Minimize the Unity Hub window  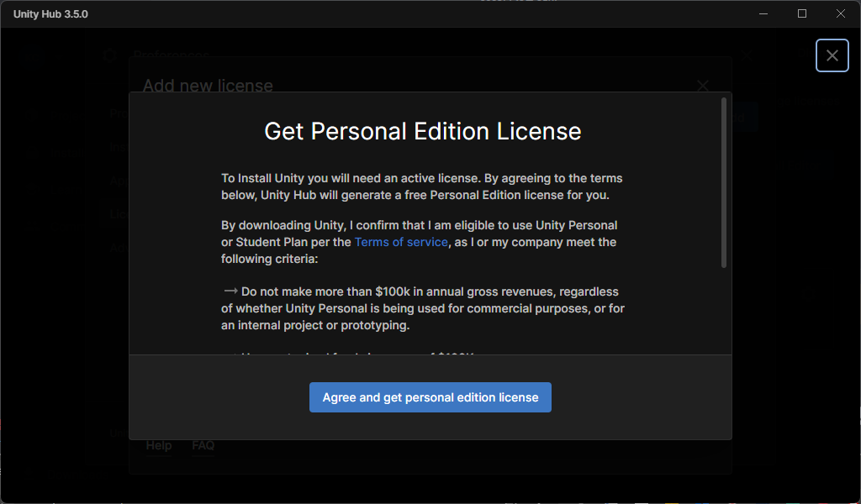(763, 13)
